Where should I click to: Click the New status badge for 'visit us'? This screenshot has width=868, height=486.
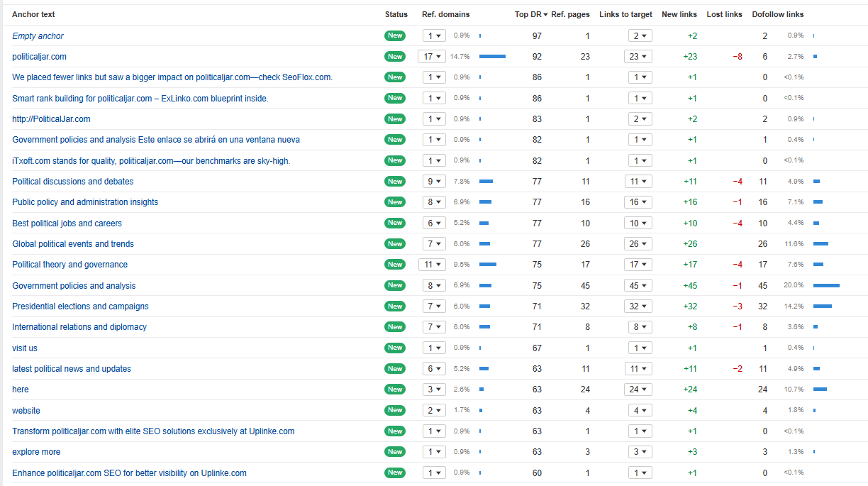[395, 348]
